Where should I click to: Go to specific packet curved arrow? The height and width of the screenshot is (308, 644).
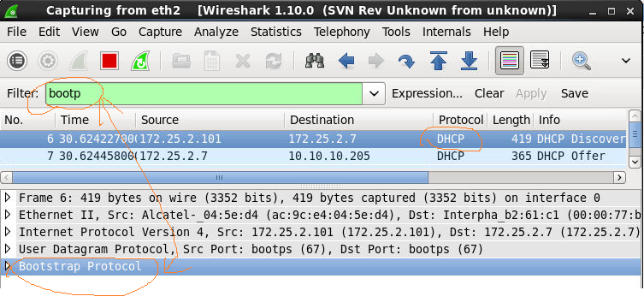click(406, 62)
